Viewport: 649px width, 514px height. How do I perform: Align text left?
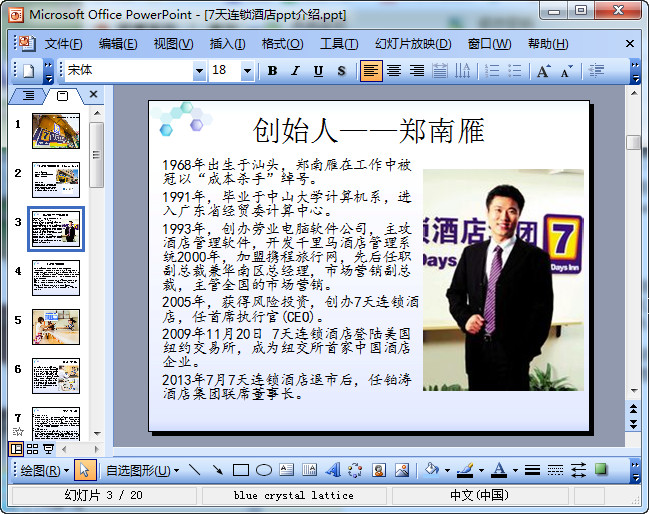coord(371,71)
